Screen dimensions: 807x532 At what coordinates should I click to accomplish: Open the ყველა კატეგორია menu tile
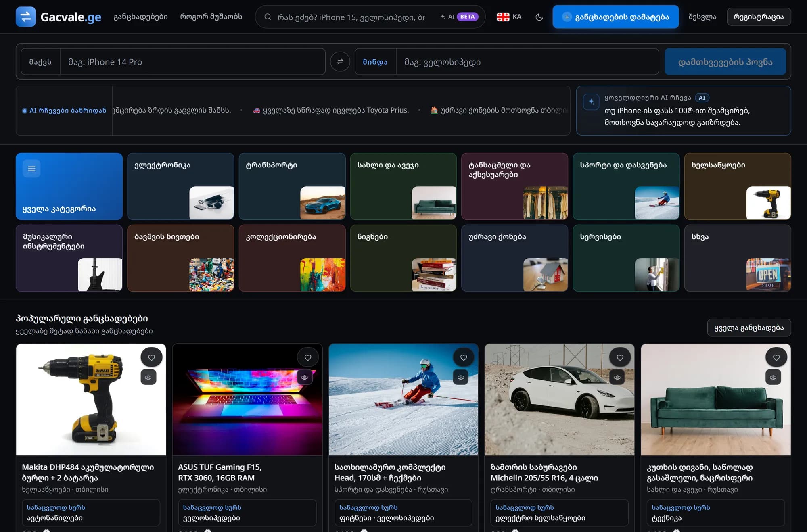pyautogui.click(x=69, y=186)
